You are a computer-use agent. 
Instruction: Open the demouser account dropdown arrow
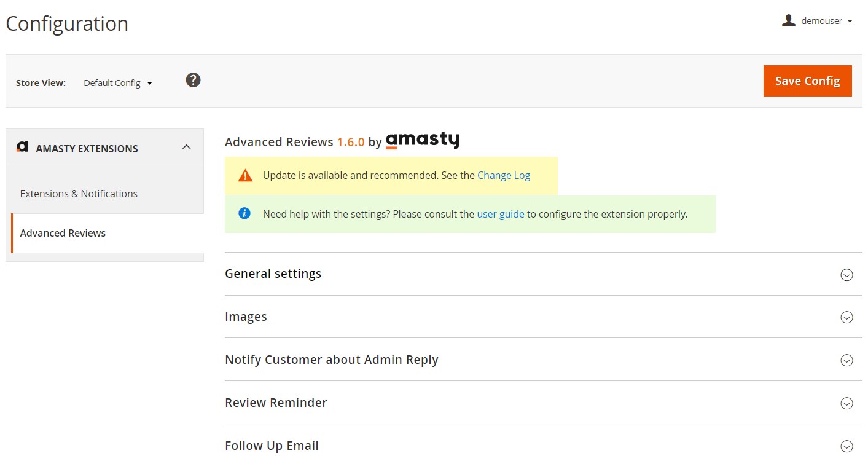(x=850, y=22)
